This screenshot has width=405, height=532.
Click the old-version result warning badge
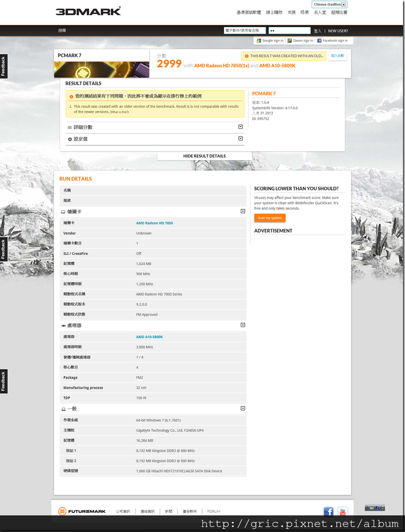[x=284, y=56]
